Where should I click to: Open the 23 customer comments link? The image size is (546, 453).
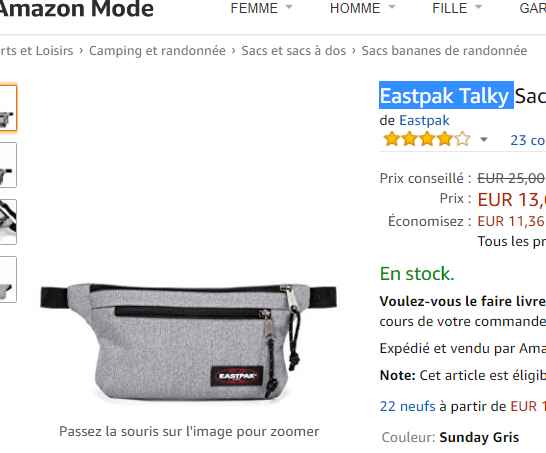point(528,140)
